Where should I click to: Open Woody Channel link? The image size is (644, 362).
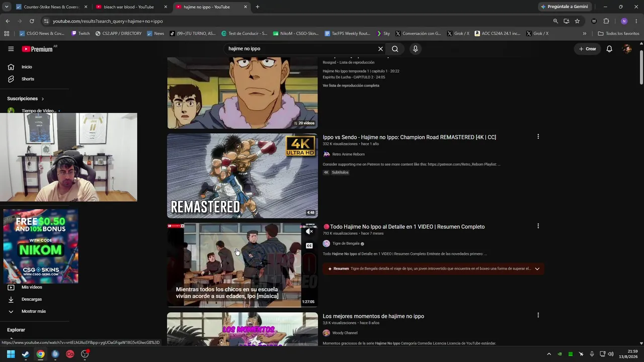(x=345, y=333)
